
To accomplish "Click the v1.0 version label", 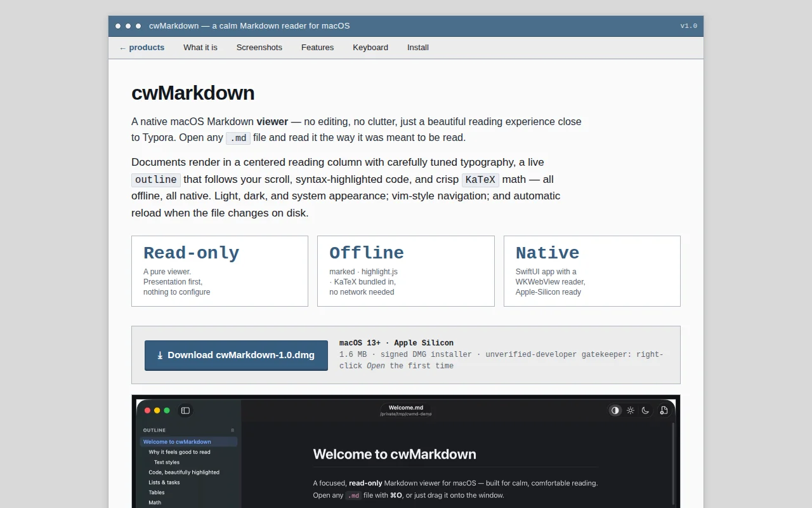I will [x=689, y=26].
